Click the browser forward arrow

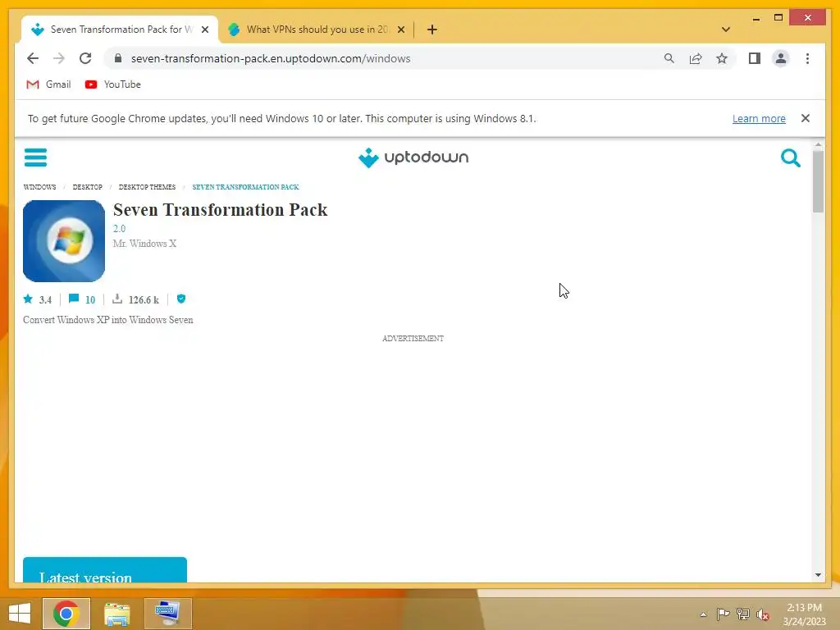tap(59, 58)
